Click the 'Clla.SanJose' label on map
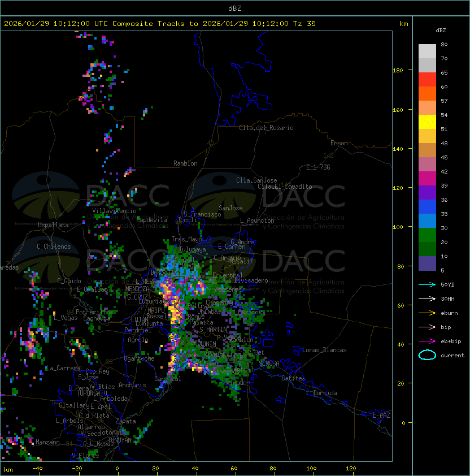This screenshot has width=470, height=476. 256,180
